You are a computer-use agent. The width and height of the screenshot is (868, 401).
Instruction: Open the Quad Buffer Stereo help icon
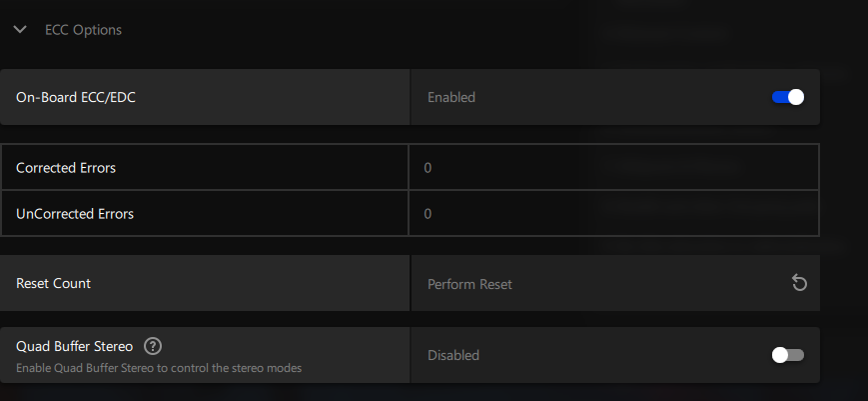[x=153, y=346]
